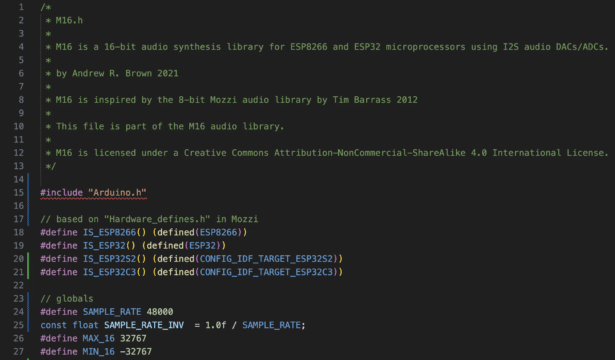This screenshot has width=615, height=360.
Task: Click "SAMPLE_RATE_INV" variable name
Action: click(x=144, y=325)
